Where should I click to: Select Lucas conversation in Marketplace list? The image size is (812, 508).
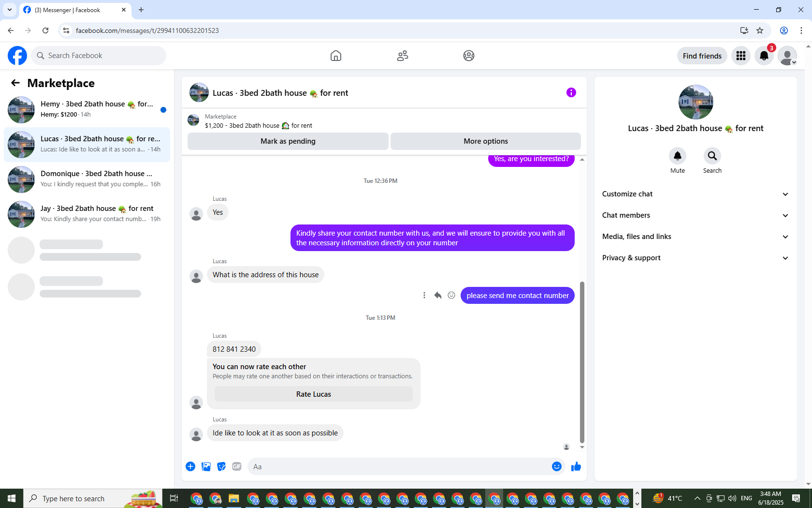tap(87, 145)
